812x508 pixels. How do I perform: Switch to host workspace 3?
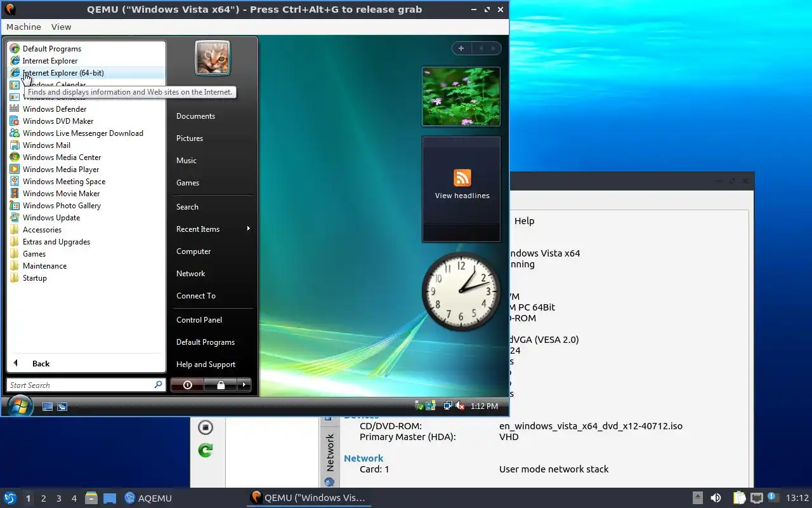point(58,498)
